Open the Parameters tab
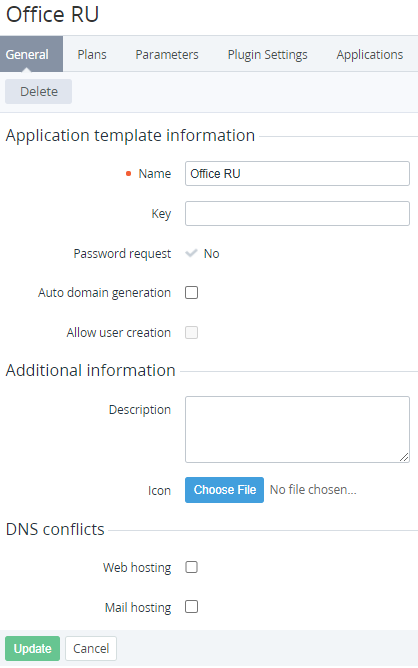 coord(167,55)
